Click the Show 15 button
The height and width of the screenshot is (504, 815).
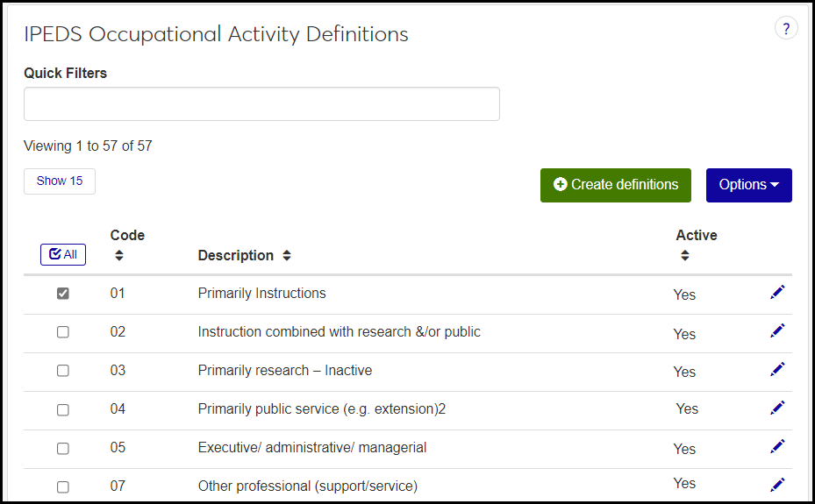pyautogui.click(x=60, y=181)
